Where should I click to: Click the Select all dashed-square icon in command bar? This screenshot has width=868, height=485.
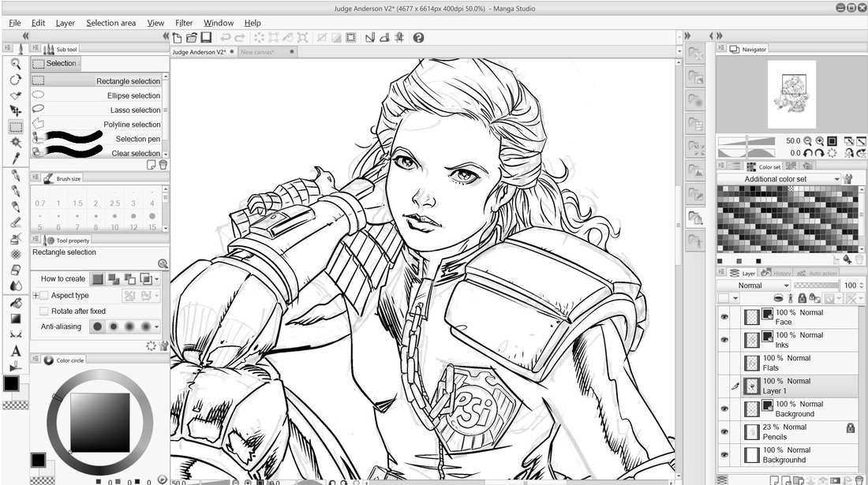(351, 38)
